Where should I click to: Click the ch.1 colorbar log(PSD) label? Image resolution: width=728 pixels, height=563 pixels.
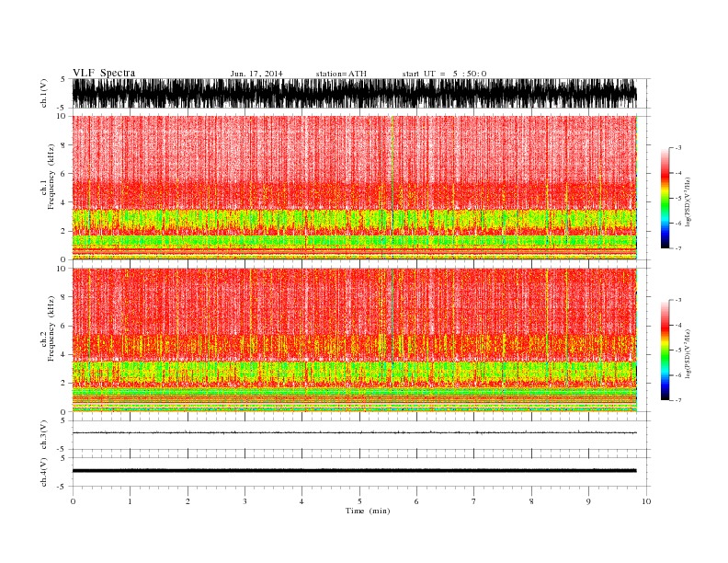coord(688,202)
